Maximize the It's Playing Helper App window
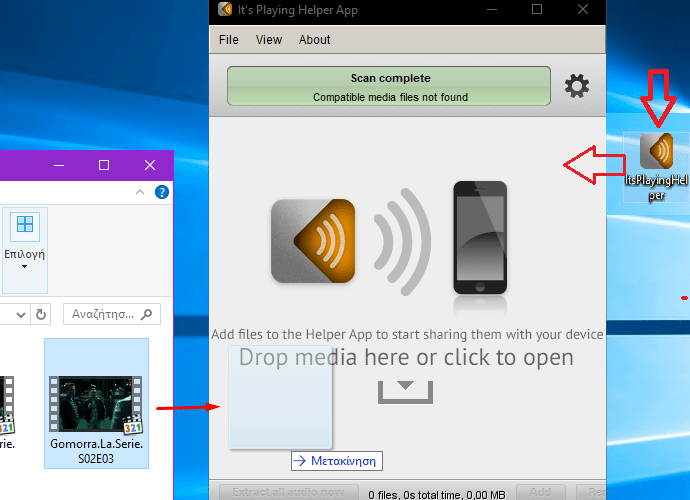The height and width of the screenshot is (500, 690). point(537,9)
